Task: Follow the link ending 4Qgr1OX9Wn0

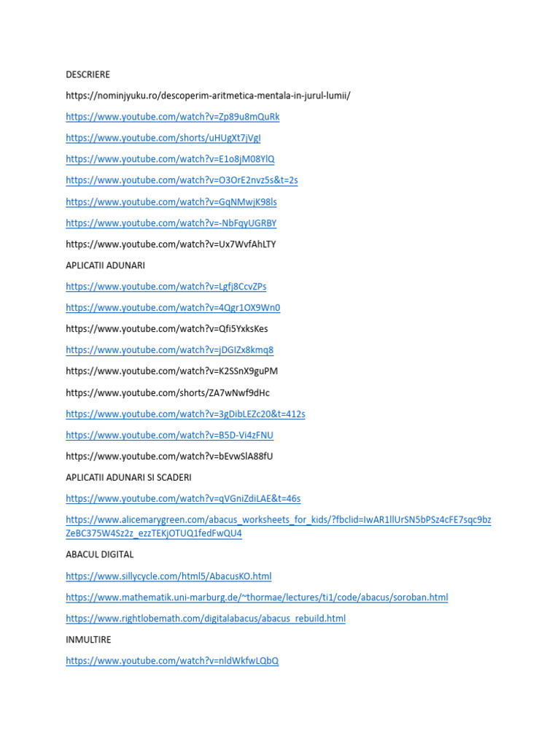Action: click(x=173, y=308)
